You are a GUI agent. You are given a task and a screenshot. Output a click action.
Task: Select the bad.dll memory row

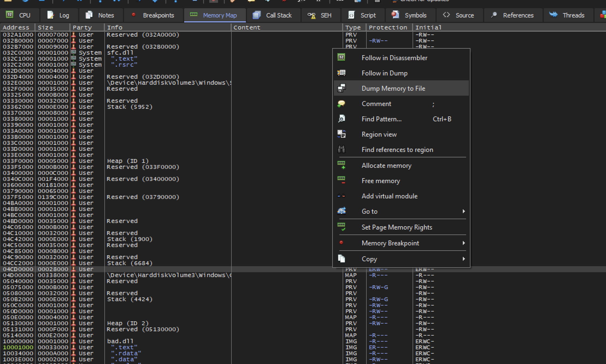pos(303,341)
